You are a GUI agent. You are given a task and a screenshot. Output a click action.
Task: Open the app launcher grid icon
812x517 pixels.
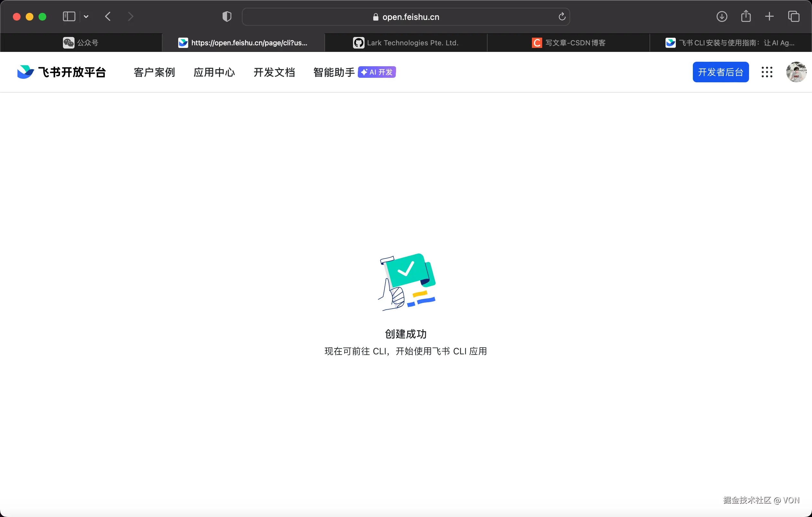coord(767,72)
